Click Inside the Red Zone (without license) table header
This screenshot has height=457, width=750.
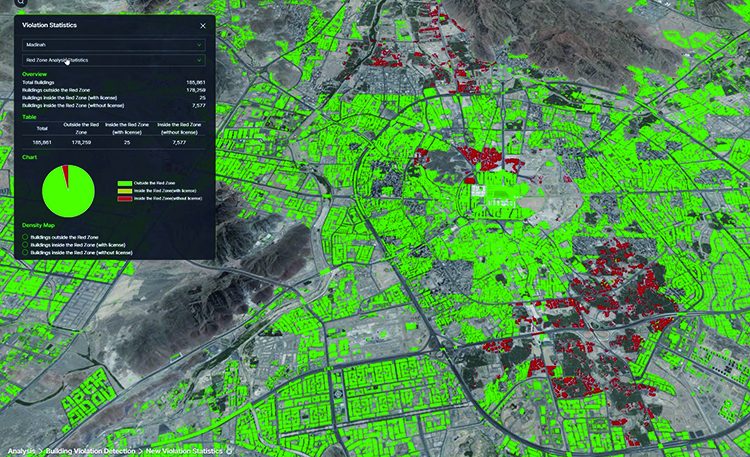click(x=179, y=128)
